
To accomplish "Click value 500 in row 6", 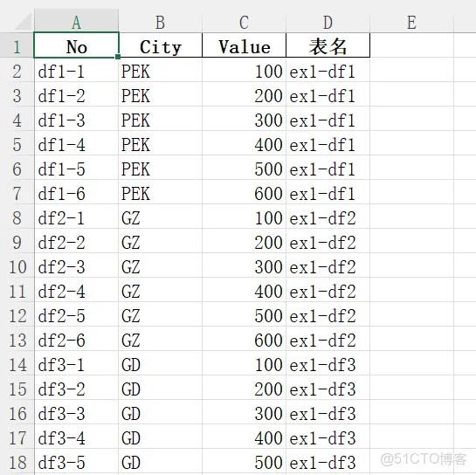I will [244, 168].
